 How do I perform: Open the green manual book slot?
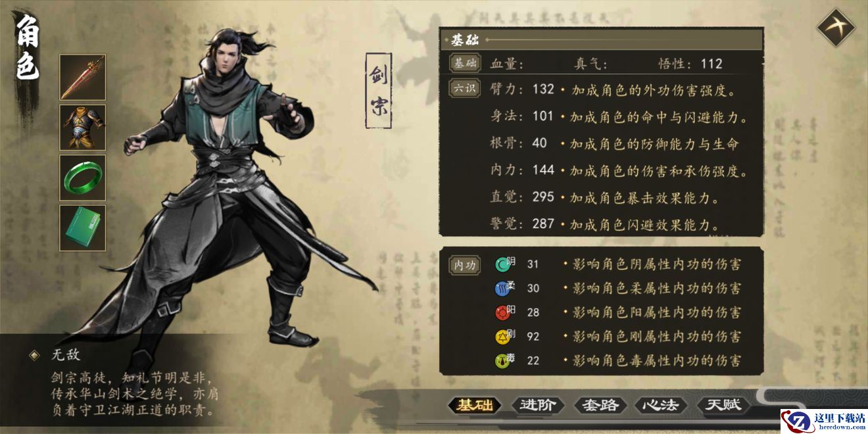[83, 228]
